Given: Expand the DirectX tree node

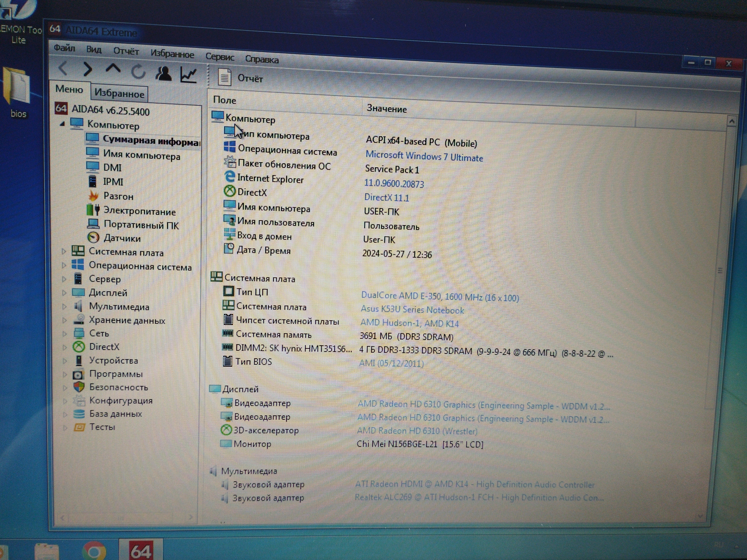Looking at the screenshot, I should pyautogui.click(x=65, y=347).
